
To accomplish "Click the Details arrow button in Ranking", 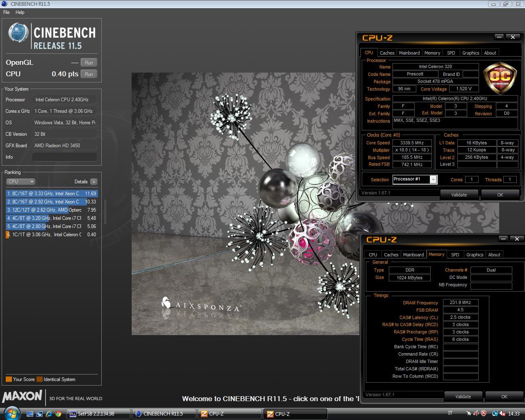I will [x=94, y=182].
